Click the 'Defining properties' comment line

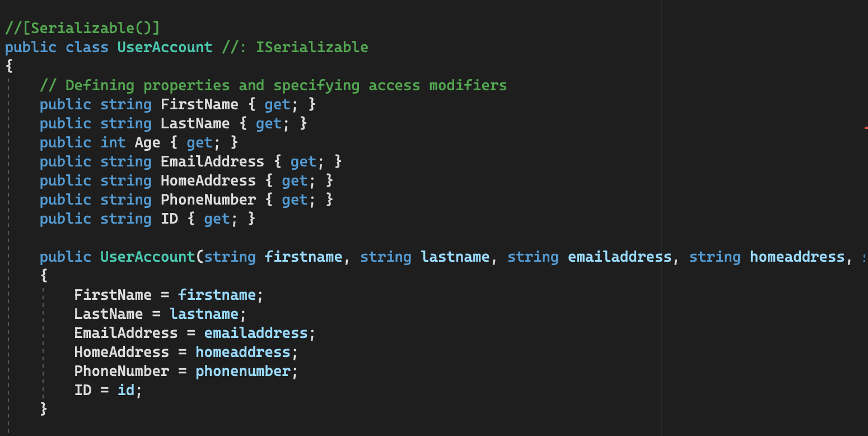273,85
